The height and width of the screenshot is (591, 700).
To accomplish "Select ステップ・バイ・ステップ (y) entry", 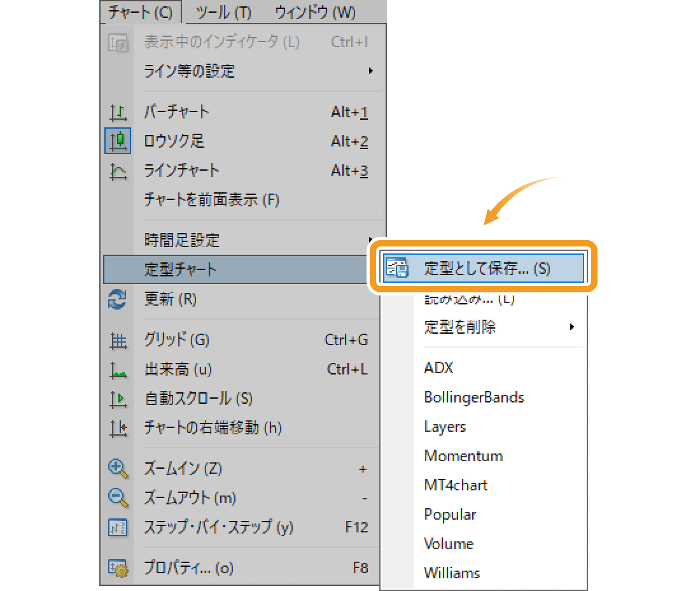I will point(218,527).
